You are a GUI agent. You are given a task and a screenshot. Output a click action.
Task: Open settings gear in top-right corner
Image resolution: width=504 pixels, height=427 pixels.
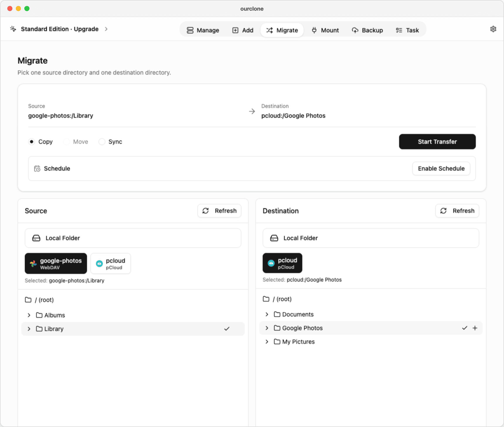(493, 29)
